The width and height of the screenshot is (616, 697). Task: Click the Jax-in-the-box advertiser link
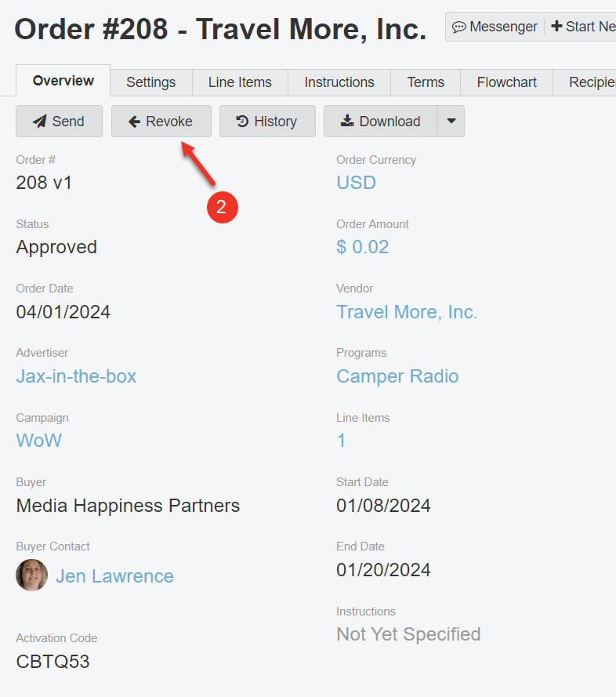click(76, 376)
